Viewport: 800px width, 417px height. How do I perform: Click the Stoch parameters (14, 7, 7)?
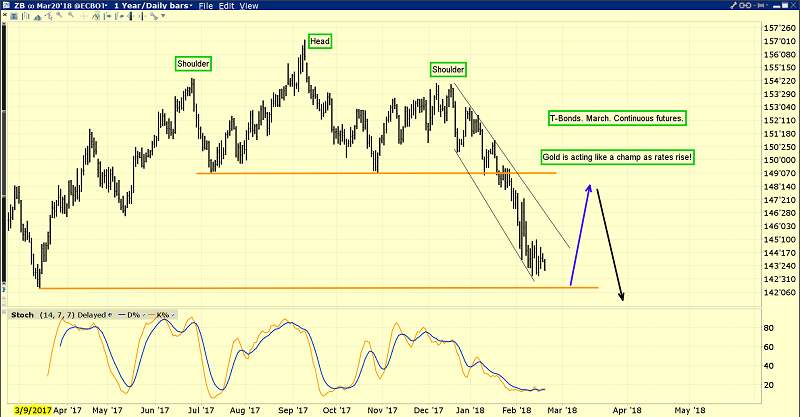point(57,315)
